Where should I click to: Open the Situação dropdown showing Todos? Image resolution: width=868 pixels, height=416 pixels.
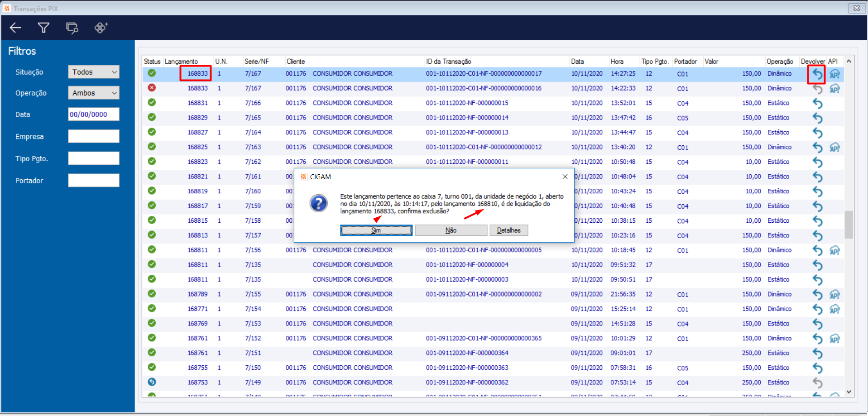[x=94, y=72]
